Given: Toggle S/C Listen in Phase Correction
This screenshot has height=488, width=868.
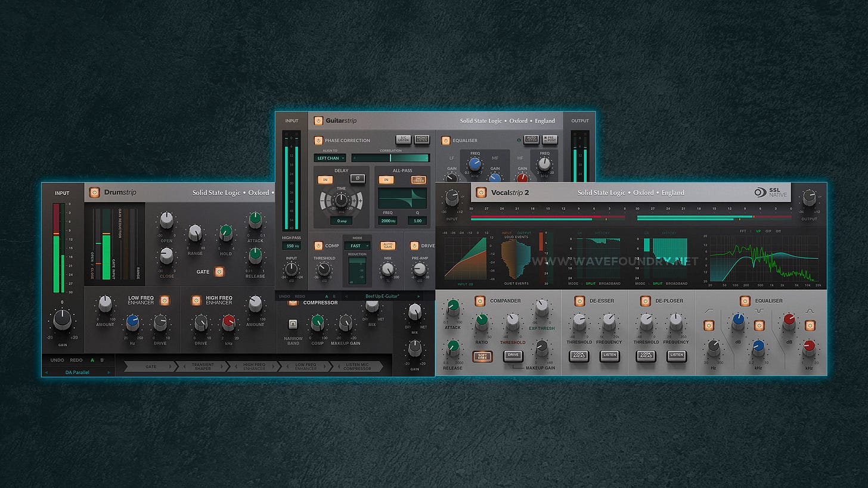Looking at the screenshot, I should tap(404, 140).
